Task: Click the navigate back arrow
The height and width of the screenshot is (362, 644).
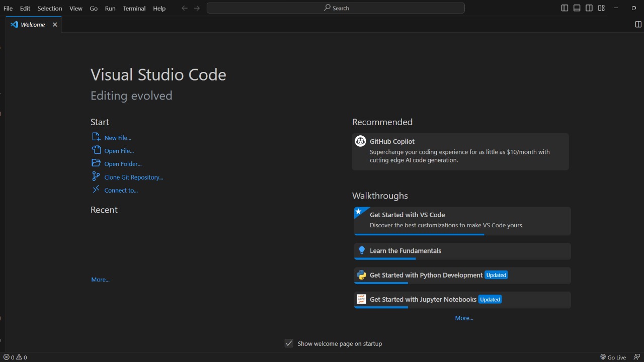Action: point(184,8)
